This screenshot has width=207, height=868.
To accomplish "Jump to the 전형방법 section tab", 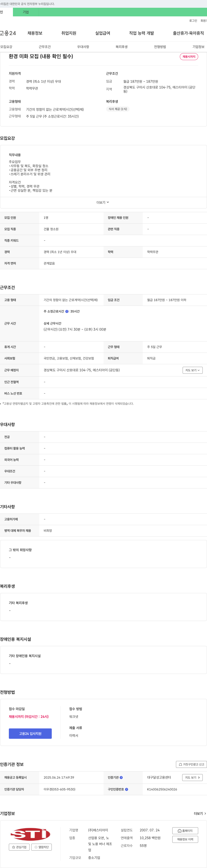I will point(160,47).
